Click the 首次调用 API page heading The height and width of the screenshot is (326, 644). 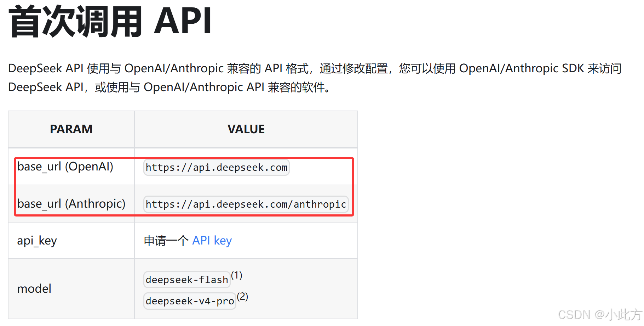tap(110, 22)
